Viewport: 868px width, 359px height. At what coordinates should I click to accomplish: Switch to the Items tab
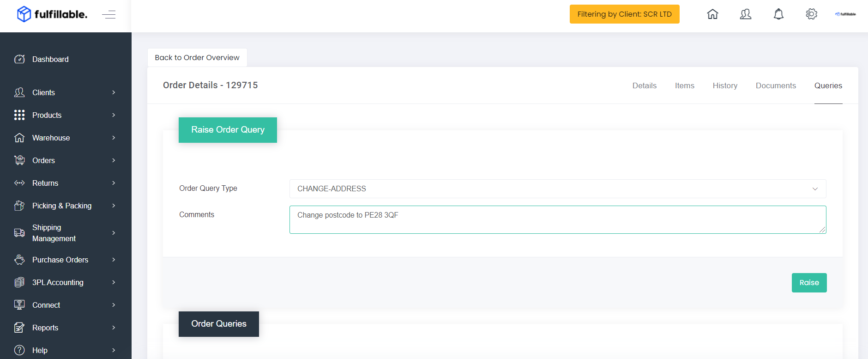(x=685, y=85)
